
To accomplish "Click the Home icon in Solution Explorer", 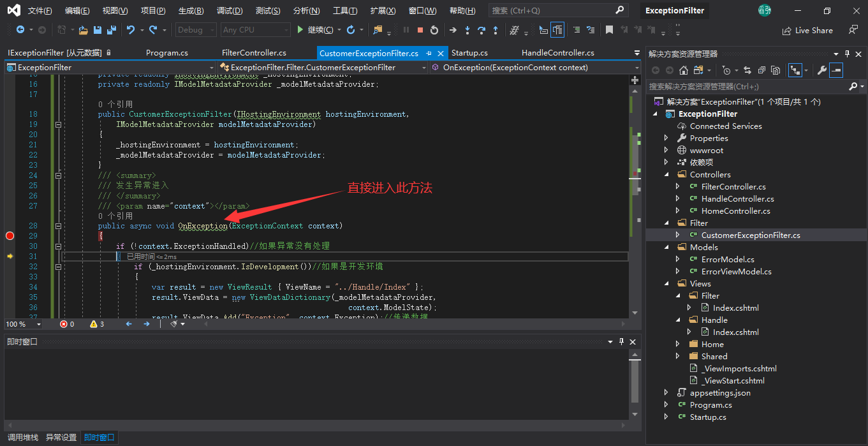I will pos(684,70).
